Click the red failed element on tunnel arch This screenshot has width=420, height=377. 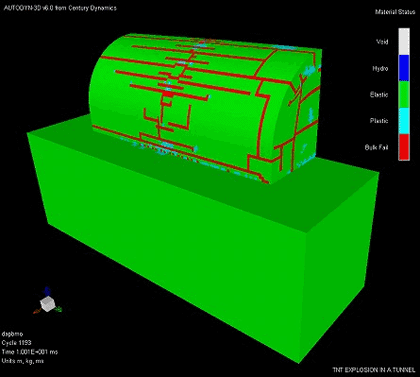pos(168,94)
